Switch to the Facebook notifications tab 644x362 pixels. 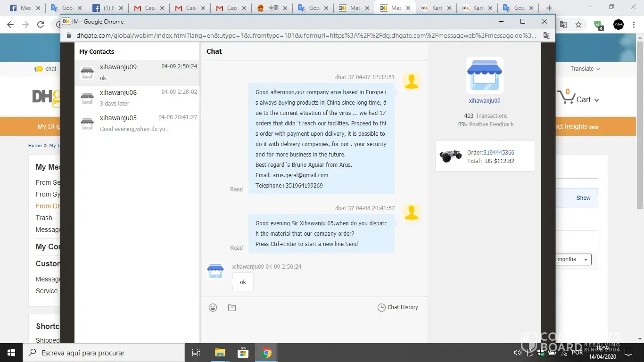109,8
